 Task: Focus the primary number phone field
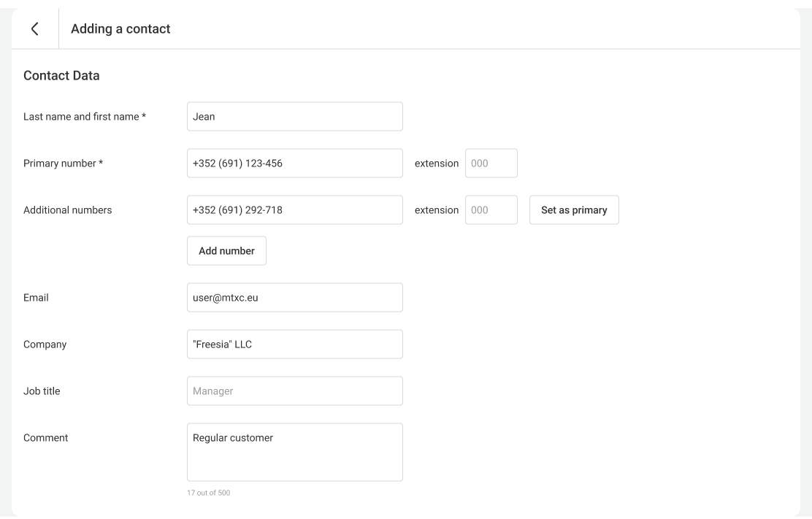coord(294,164)
